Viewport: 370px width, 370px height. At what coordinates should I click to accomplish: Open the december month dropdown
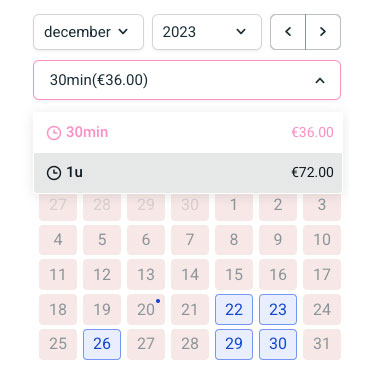tap(88, 32)
